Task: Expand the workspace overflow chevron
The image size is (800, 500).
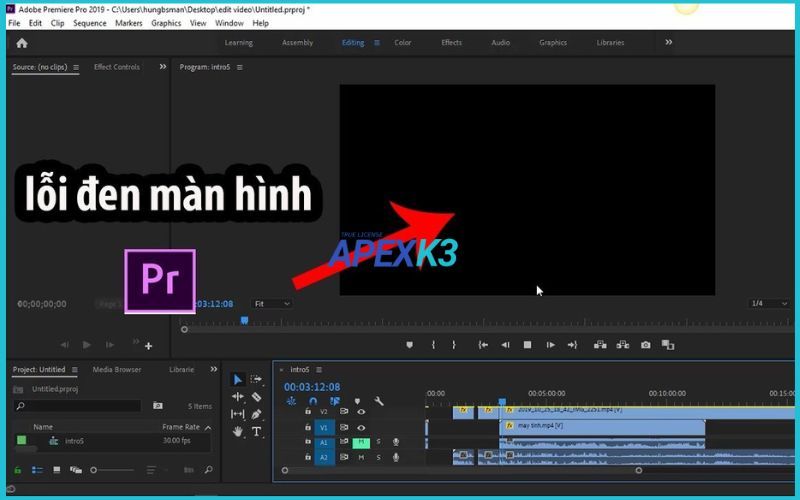Action: click(x=668, y=42)
